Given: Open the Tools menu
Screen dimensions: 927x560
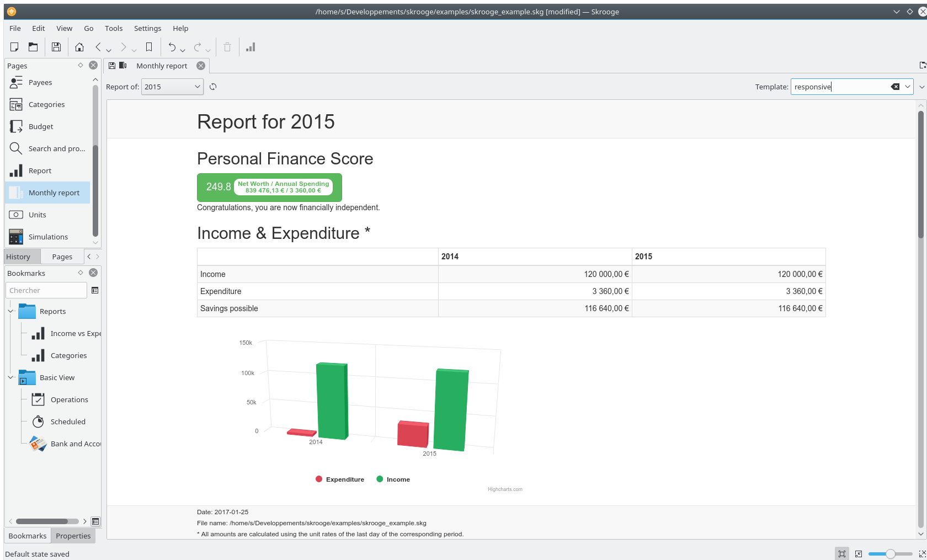Looking at the screenshot, I should (114, 28).
